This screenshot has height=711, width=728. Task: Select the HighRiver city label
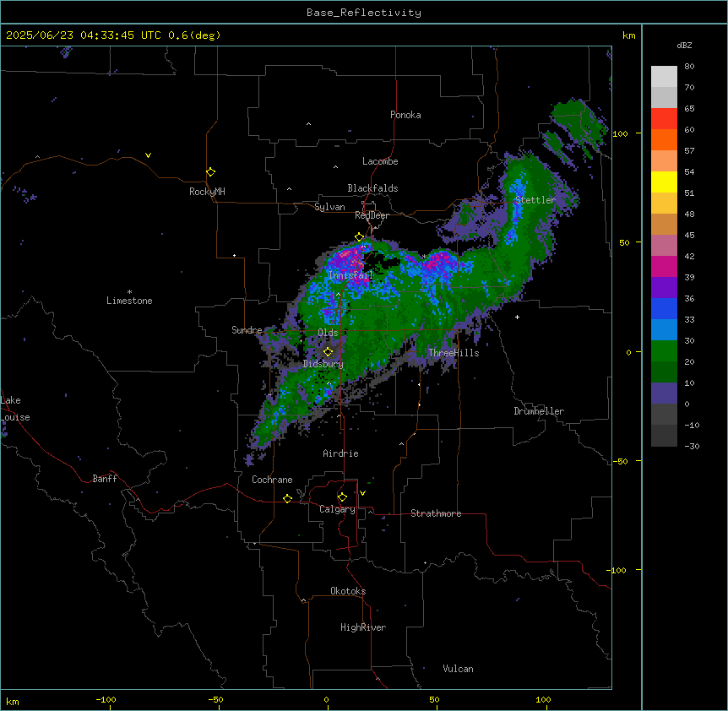[363, 627]
